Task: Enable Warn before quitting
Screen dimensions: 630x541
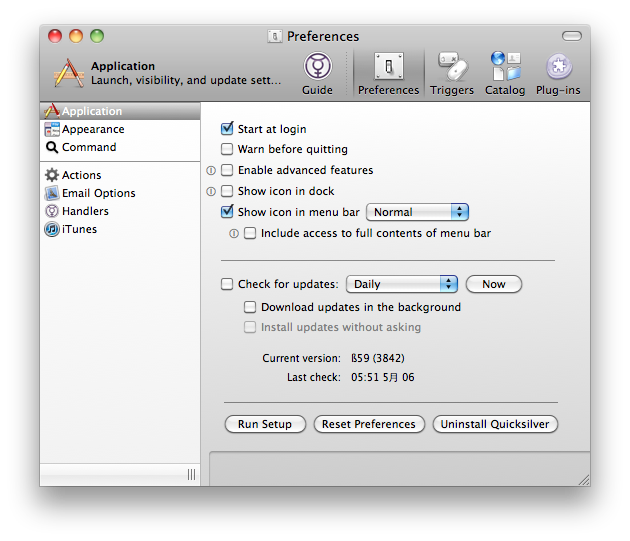Action: [227, 149]
